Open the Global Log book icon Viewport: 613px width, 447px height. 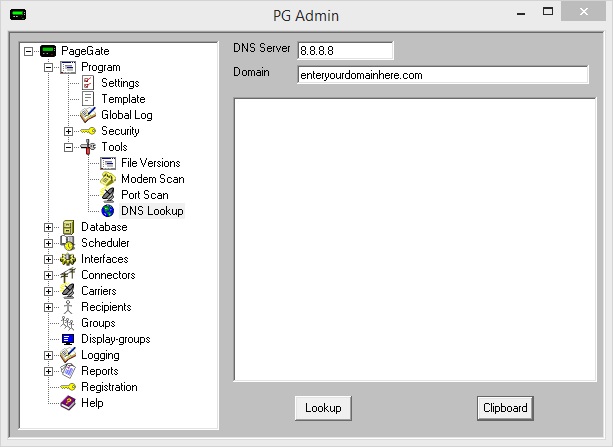coord(88,115)
